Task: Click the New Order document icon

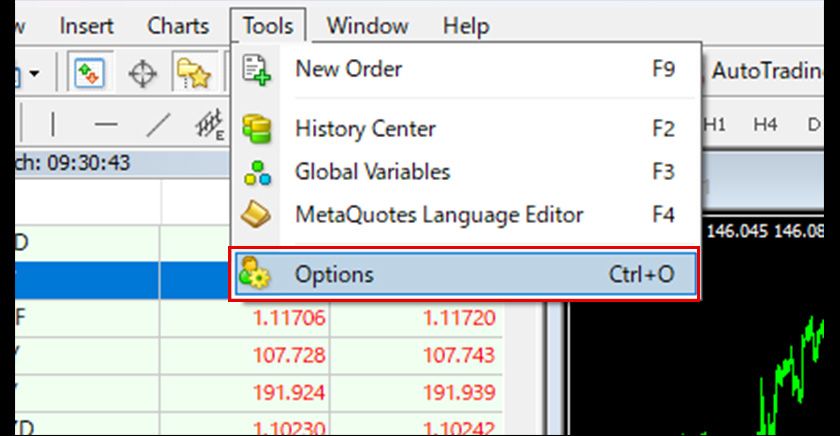Action: (x=256, y=70)
